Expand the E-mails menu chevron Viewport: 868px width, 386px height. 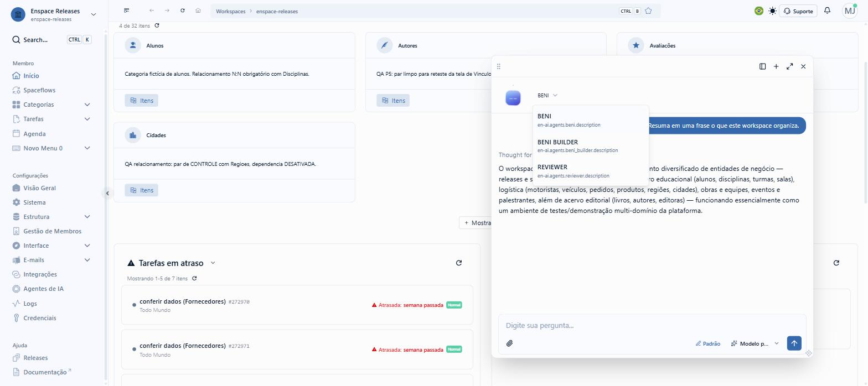pos(87,260)
